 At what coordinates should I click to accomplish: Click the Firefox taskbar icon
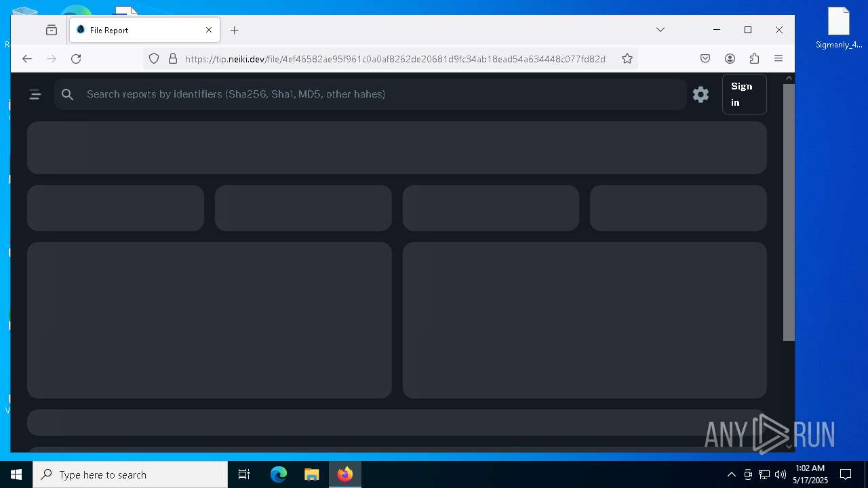point(345,474)
